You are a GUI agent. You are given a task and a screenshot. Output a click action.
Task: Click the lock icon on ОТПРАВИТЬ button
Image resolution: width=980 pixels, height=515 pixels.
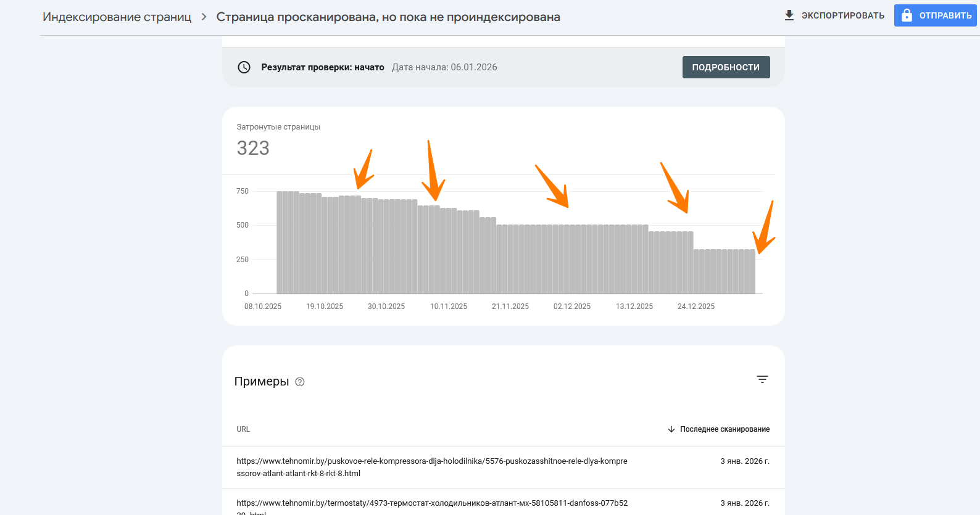[x=907, y=15]
